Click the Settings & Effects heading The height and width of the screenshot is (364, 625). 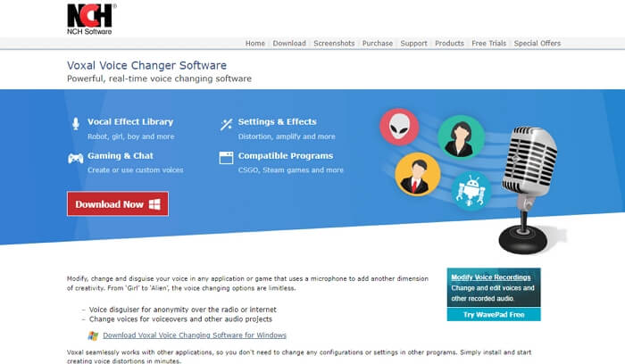pos(278,122)
